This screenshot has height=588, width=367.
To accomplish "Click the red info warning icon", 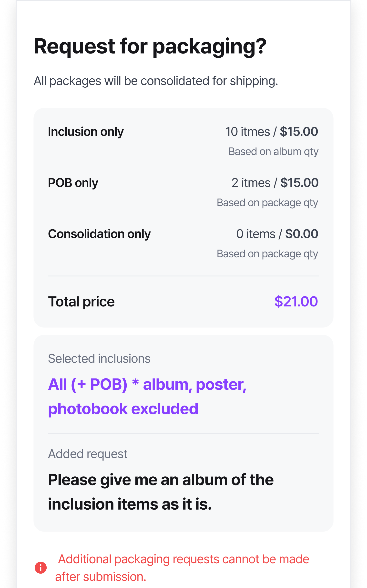I will click(41, 567).
